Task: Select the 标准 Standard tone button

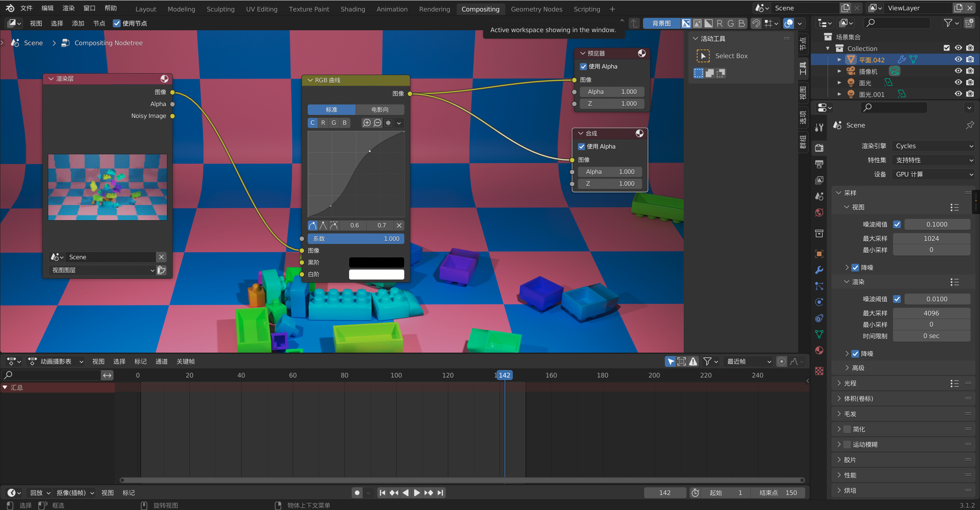Action: pos(332,110)
